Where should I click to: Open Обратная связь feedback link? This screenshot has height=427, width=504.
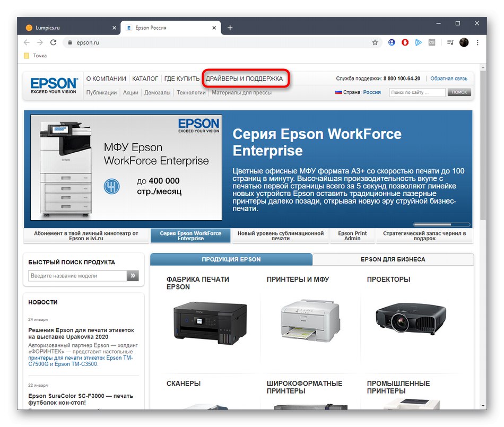[x=448, y=78]
